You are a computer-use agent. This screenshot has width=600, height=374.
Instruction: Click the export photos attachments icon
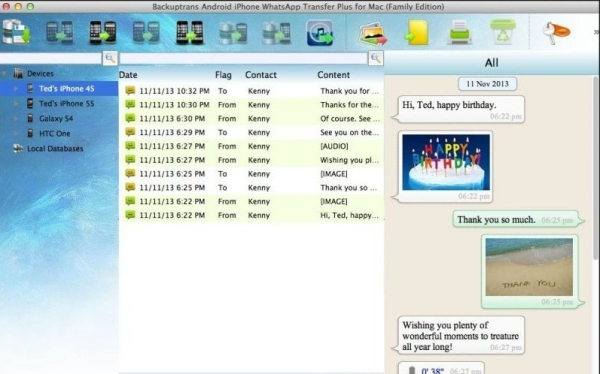point(373,34)
